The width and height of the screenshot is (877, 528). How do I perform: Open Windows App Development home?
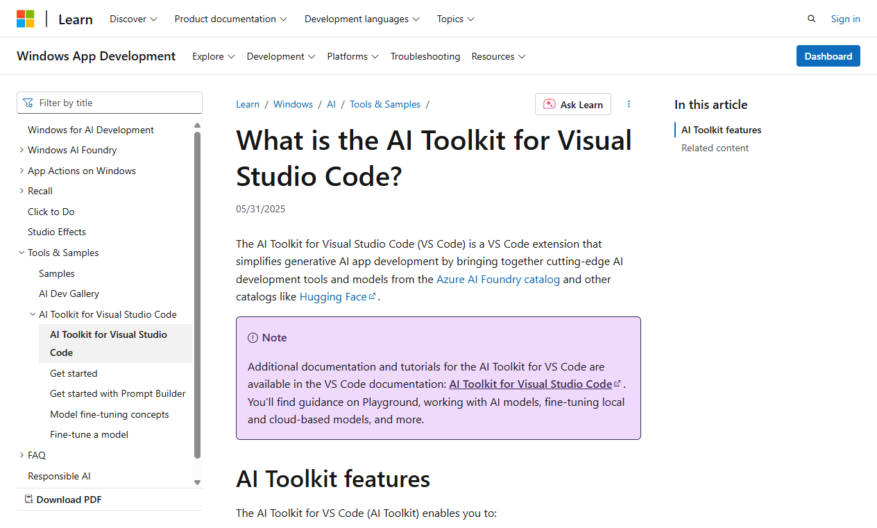[x=96, y=56]
